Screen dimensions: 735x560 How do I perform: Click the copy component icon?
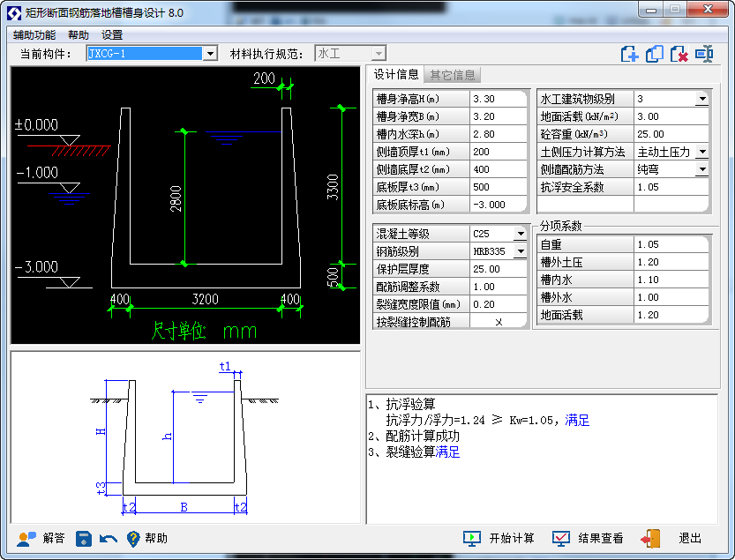coord(654,54)
